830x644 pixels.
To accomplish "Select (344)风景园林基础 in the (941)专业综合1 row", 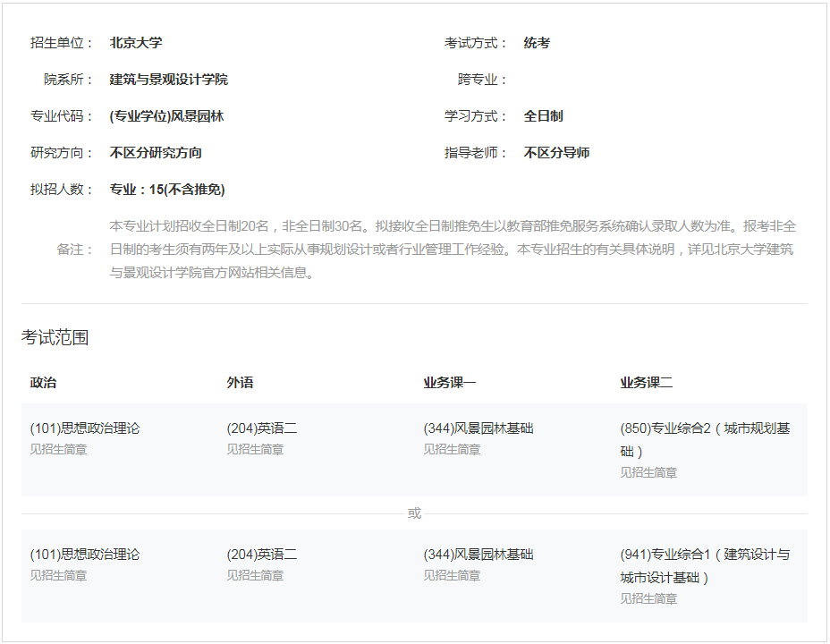I will [x=479, y=554].
